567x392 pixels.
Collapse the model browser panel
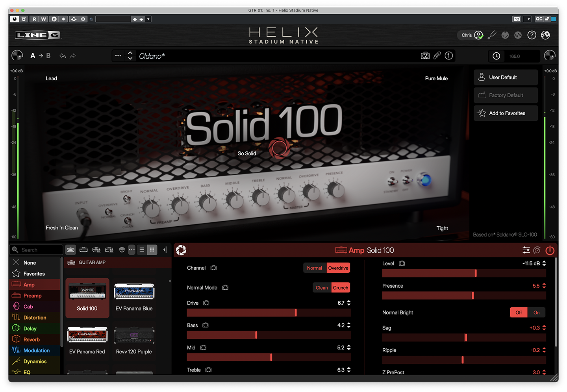click(165, 250)
